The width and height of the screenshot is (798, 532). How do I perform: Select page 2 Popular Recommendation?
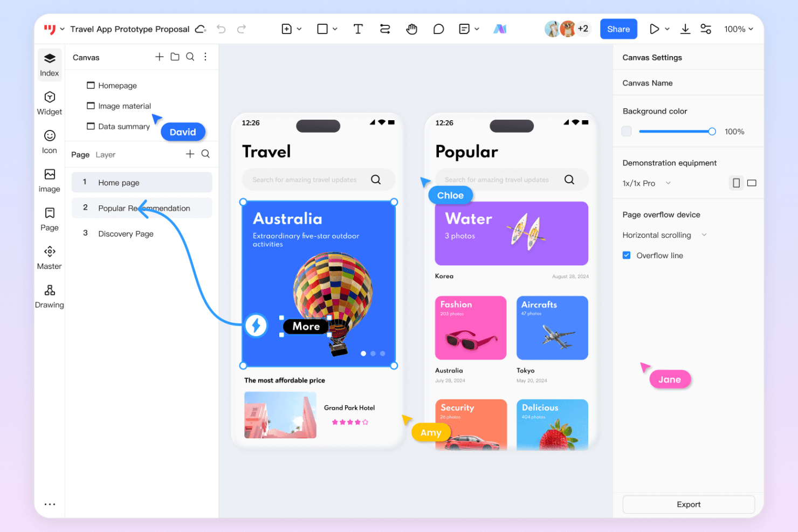coord(142,208)
